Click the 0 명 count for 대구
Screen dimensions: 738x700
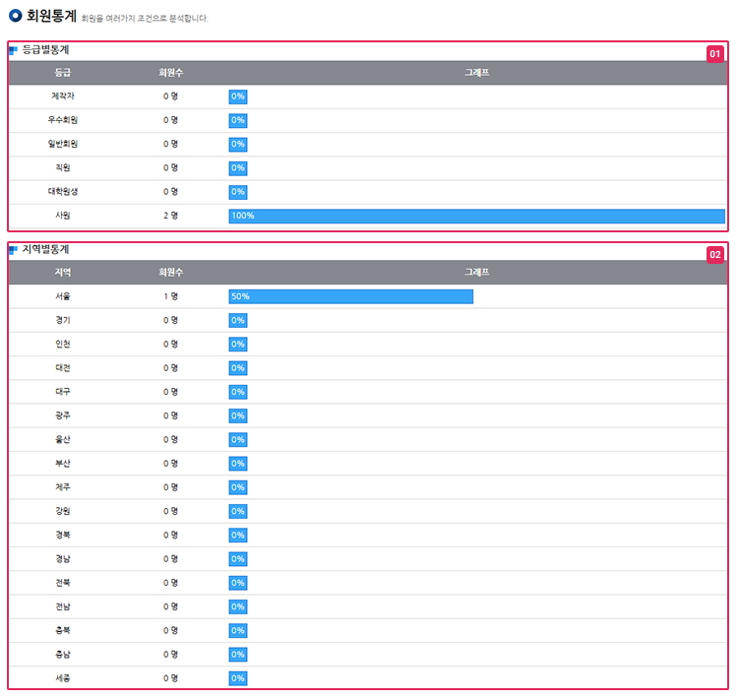click(170, 392)
